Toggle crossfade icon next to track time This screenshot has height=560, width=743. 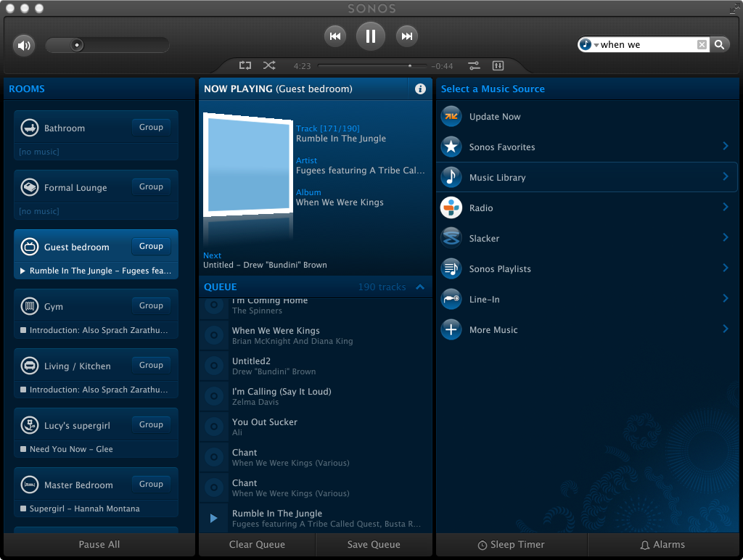click(474, 65)
